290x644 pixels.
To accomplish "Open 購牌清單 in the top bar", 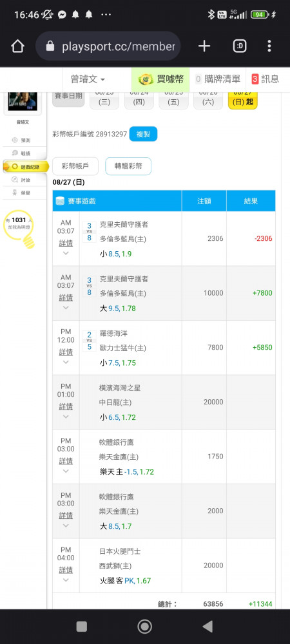I will [x=218, y=79].
